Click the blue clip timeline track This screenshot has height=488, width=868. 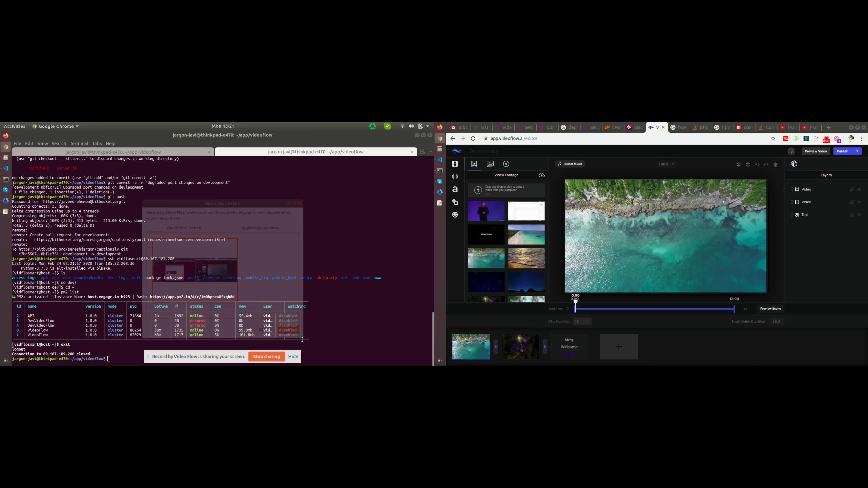tap(654, 309)
